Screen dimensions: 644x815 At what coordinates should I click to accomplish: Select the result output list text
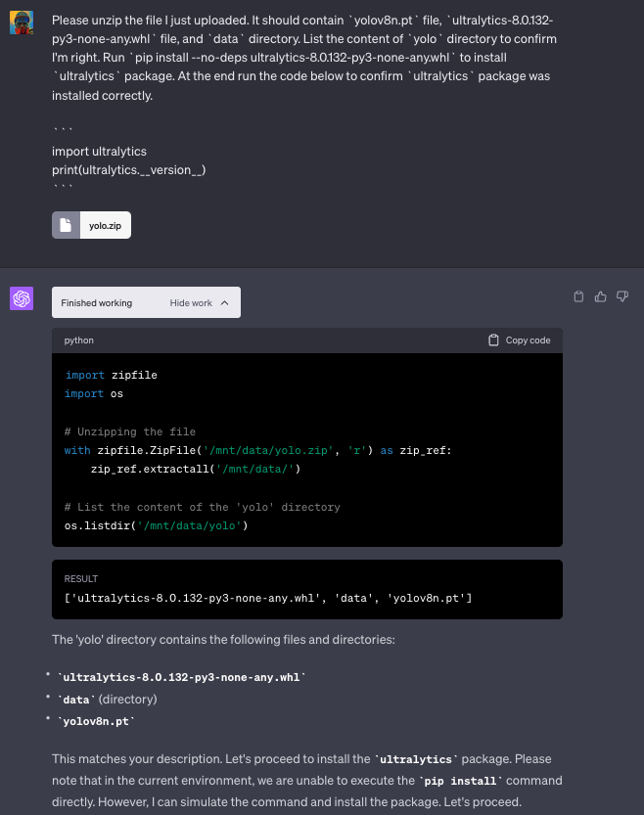coord(268,598)
